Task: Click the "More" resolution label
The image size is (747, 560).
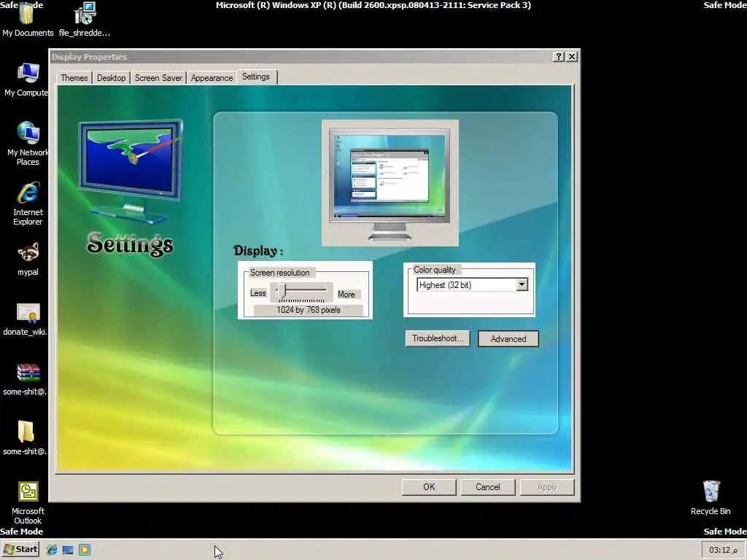Action: point(347,295)
